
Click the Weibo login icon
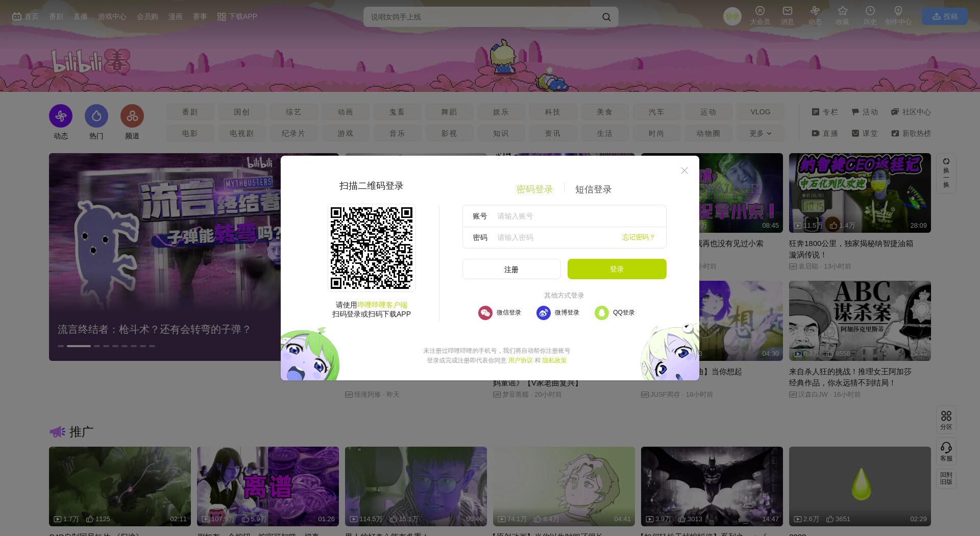(x=543, y=313)
